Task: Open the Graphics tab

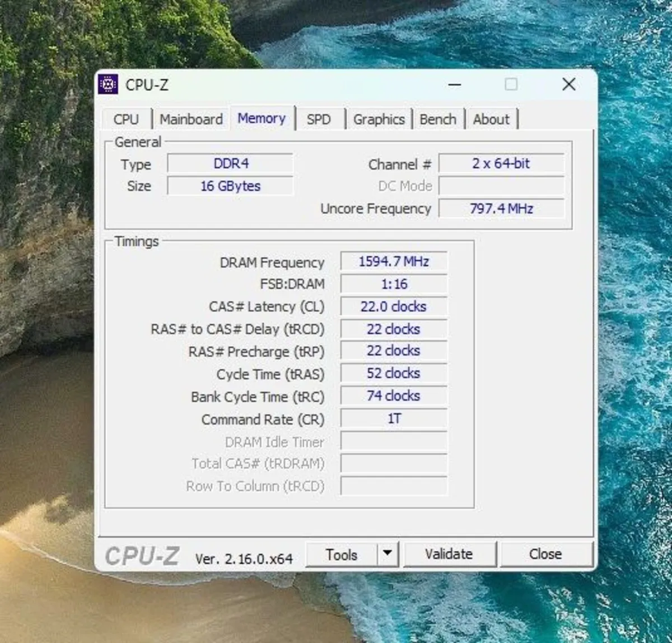Action: (379, 119)
